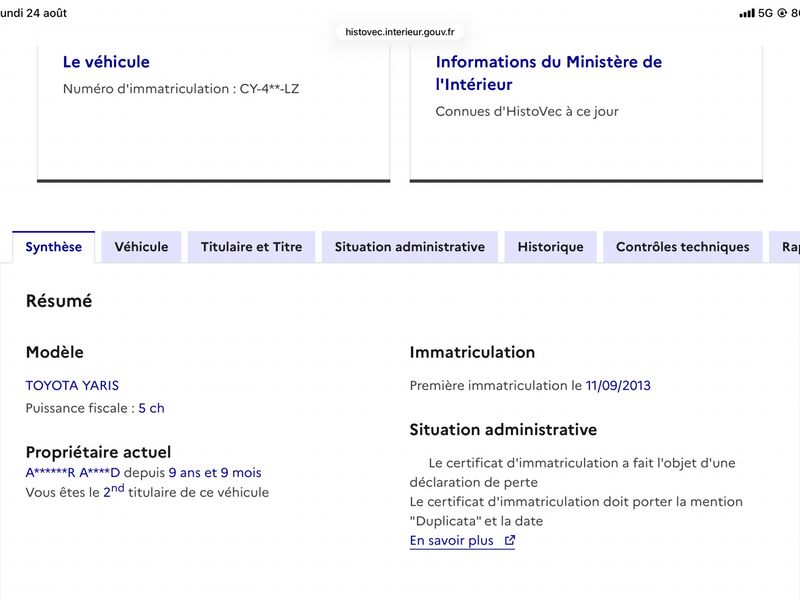The height and width of the screenshot is (600, 800).
Task: Click the Résumé section heading
Action: tap(59, 301)
